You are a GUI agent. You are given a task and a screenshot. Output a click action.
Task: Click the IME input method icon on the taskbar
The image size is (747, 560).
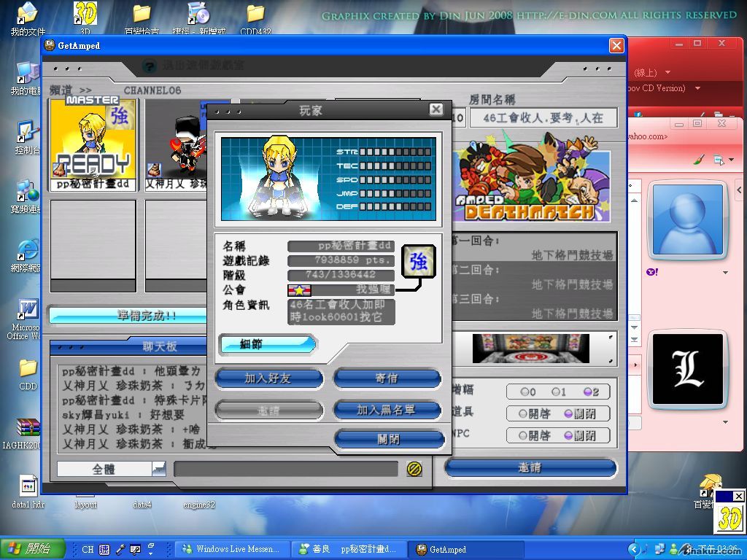[104, 549]
